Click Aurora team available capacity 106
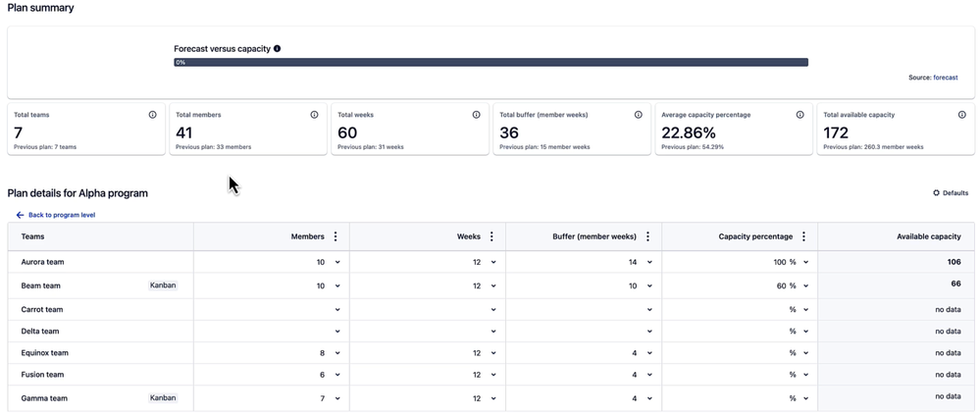 click(954, 262)
